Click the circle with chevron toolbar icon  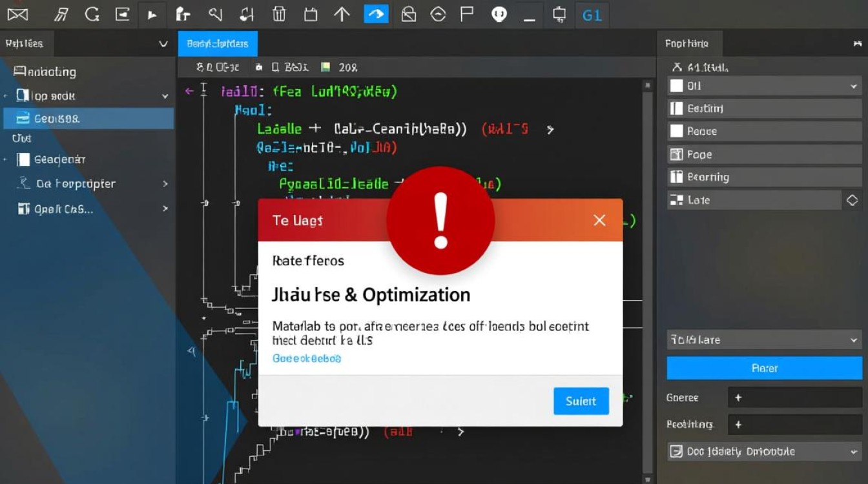(x=438, y=14)
